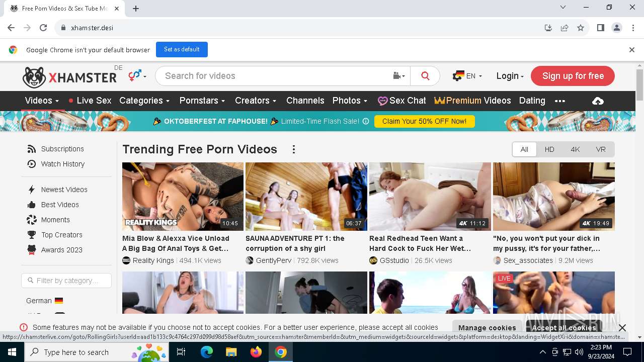Select the HD quality filter
The height and width of the screenshot is (362, 644).
pos(549,149)
